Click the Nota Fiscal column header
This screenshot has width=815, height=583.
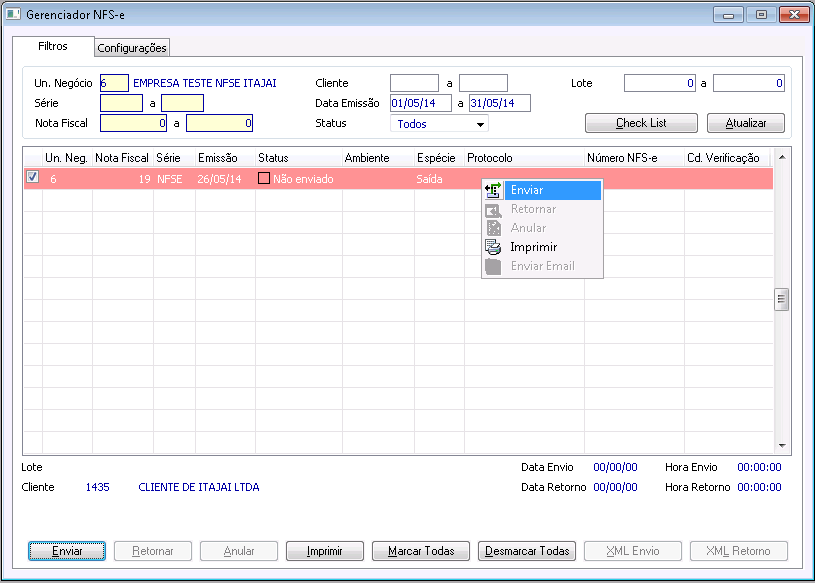[122, 158]
